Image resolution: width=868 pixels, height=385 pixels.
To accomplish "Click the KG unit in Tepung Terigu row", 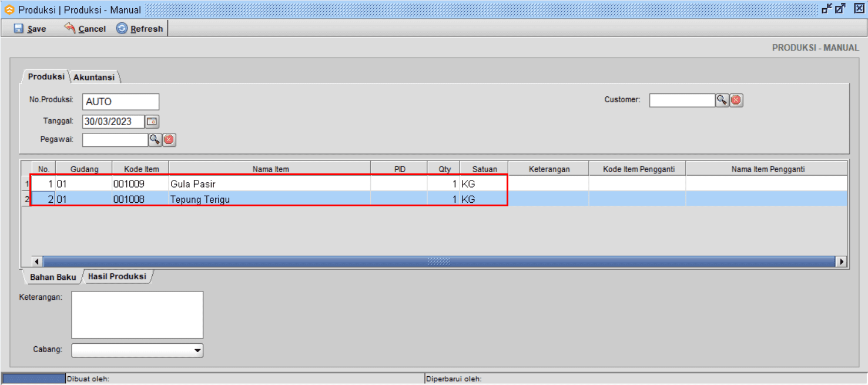I will click(x=484, y=199).
